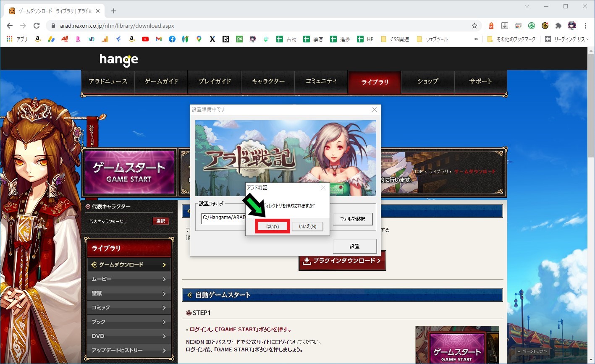
Task: Click the ページトップへ link
Action: click(532, 351)
